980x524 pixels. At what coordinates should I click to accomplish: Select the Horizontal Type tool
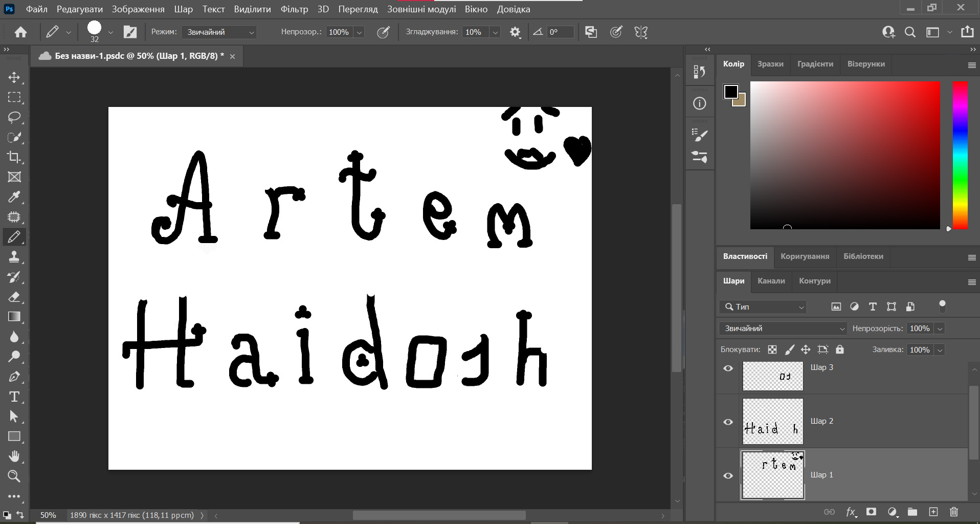click(14, 397)
